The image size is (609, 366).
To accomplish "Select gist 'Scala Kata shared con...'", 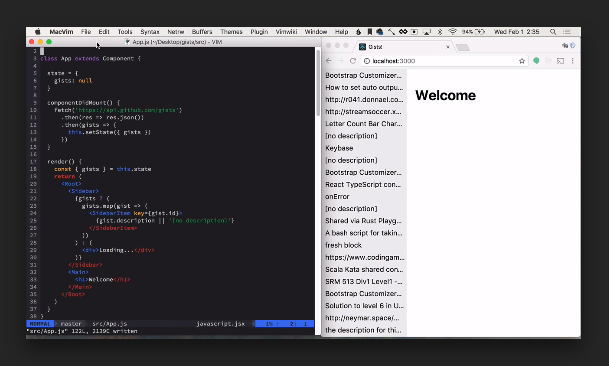I will pos(364,269).
